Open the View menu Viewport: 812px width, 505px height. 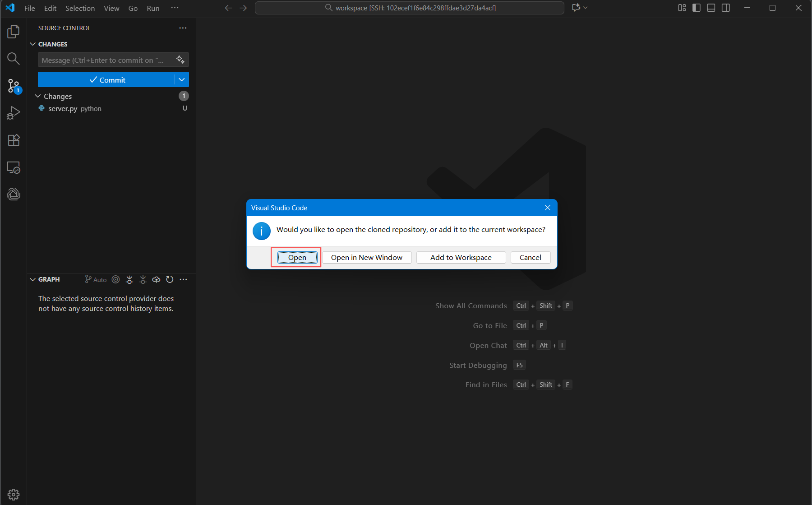[x=111, y=8]
